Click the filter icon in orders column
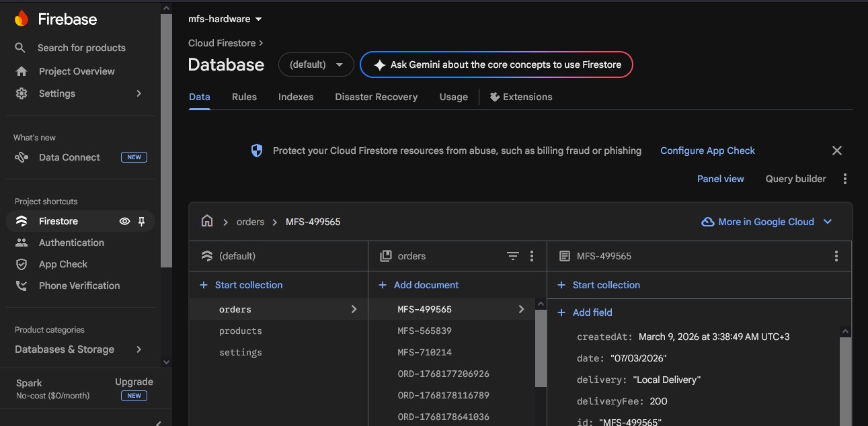Screen dimensions: 868x426 pos(513,256)
